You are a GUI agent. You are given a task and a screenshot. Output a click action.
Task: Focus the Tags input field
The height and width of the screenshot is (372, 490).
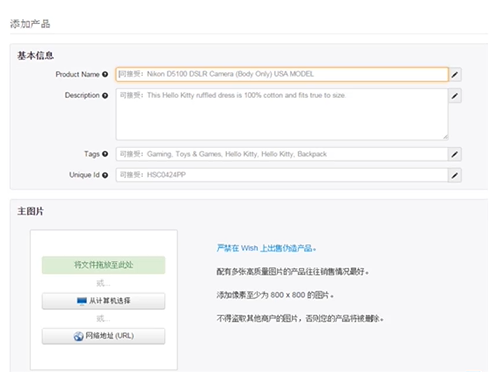click(282, 154)
